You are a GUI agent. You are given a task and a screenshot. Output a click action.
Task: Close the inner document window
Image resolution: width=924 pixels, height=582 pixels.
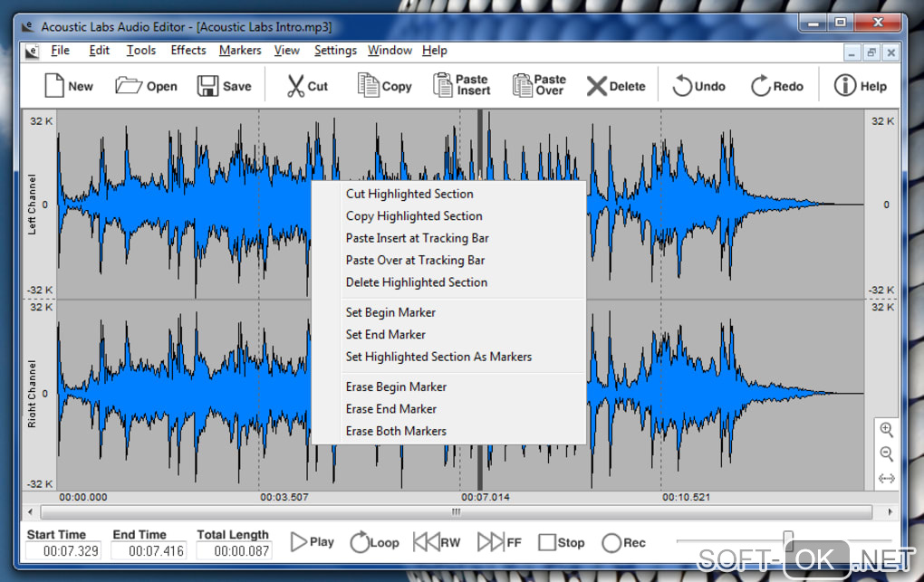point(891,53)
